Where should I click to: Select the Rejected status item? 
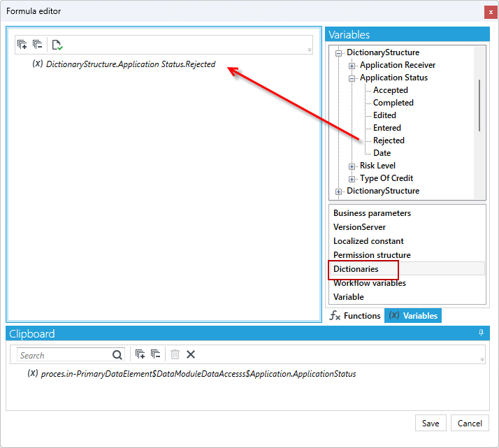click(x=389, y=140)
